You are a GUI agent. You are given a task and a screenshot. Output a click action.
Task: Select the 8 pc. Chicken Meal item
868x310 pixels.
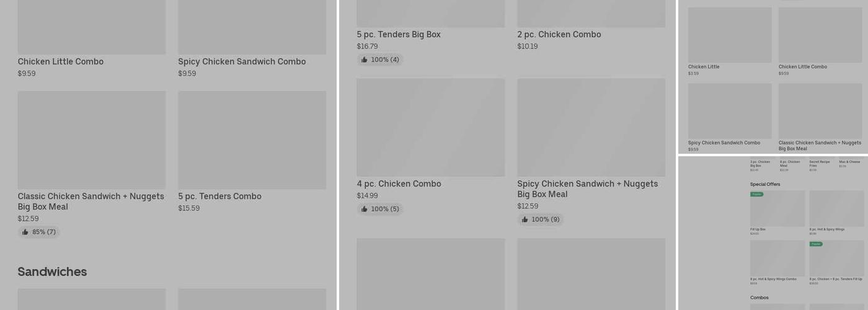(790, 164)
